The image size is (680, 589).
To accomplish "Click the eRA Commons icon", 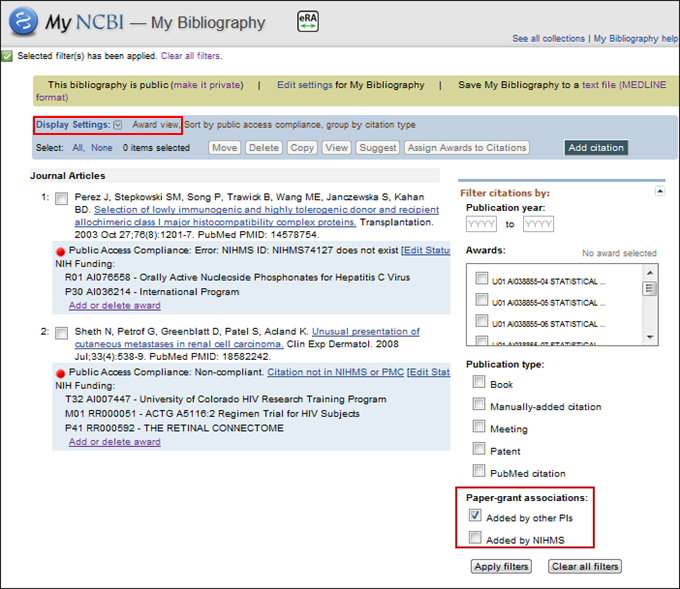I will tap(308, 21).
